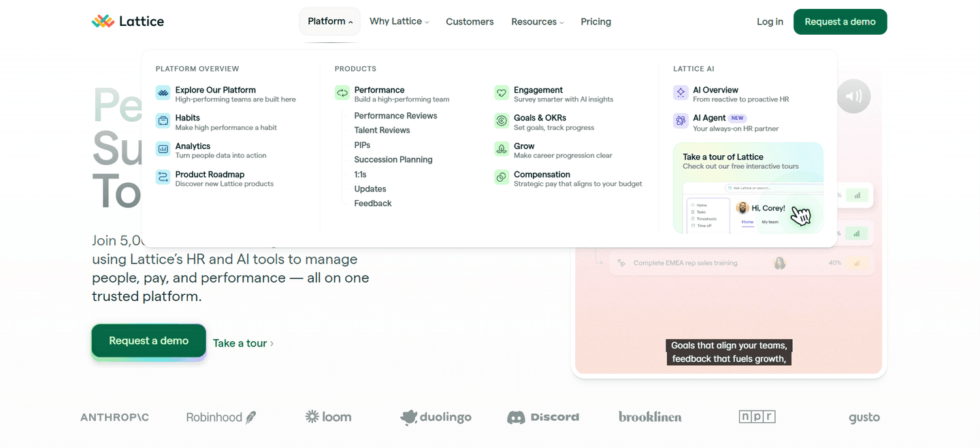This screenshot has width=980, height=448.
Task: Select 1:1s submenu item
Action: pos(360,174)
